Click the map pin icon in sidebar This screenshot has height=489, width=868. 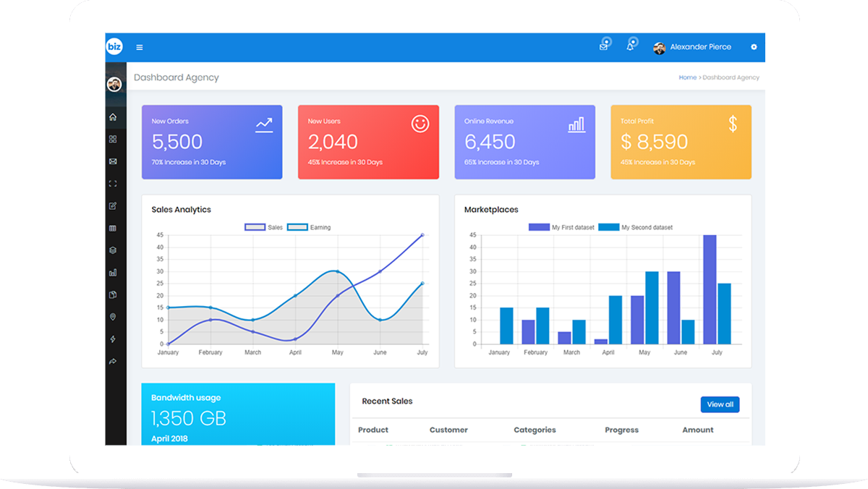click(x=113, y=318)
